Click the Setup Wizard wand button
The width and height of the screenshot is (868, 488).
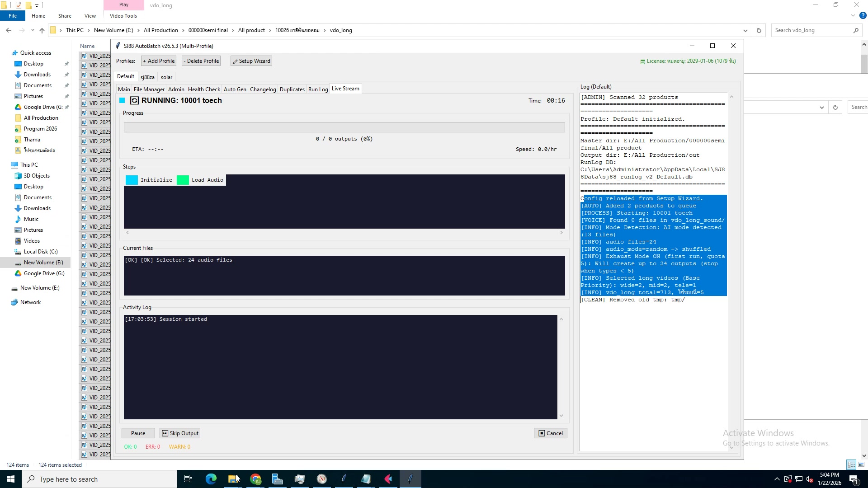[x=251, y=61]
